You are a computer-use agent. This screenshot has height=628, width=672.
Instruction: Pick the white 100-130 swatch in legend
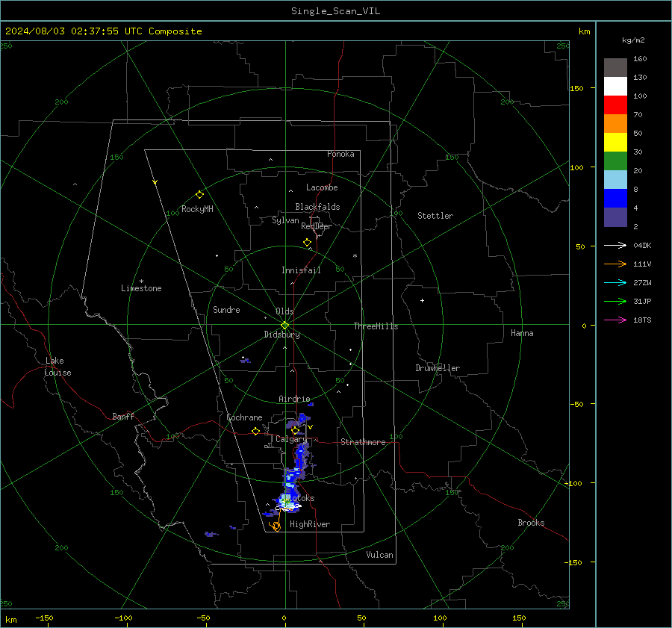[615, 87]
